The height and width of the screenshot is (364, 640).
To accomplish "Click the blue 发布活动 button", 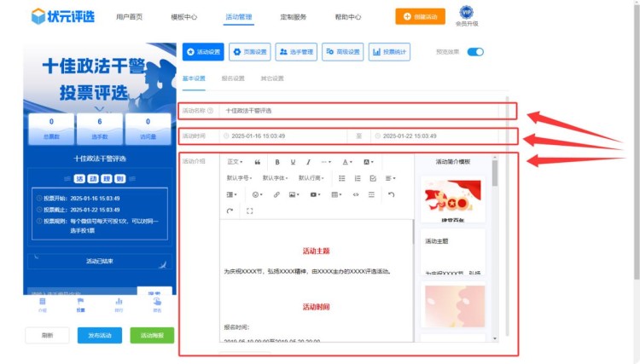I will 100,335.
